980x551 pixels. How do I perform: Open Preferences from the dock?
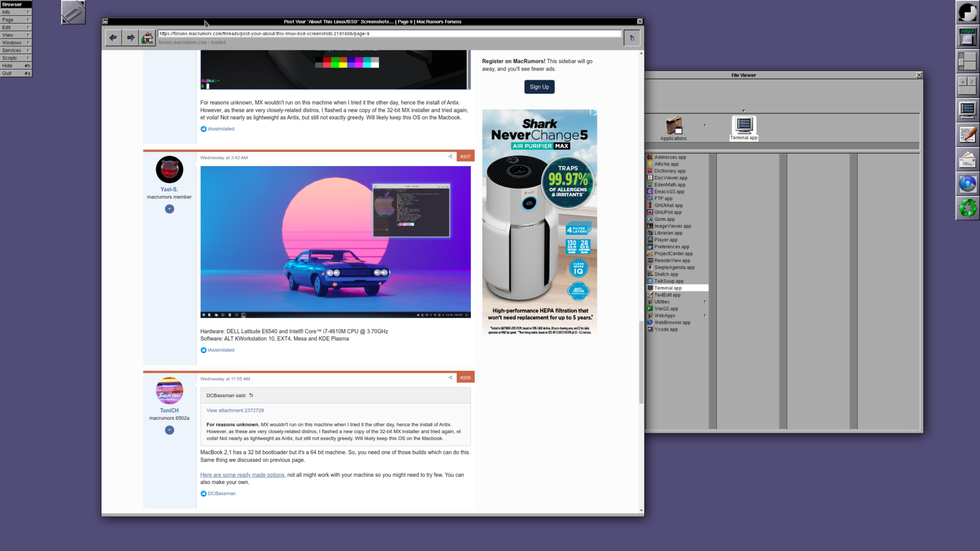pos(967,37)
